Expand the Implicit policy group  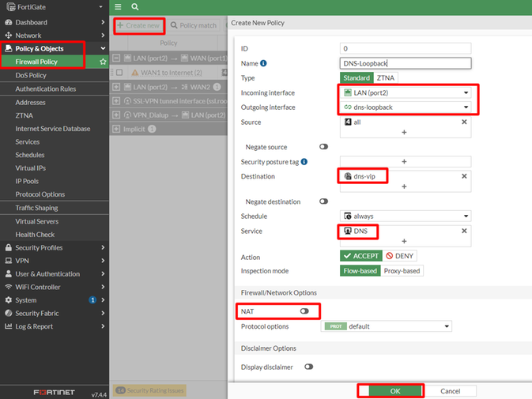click(x=116, y=129)
